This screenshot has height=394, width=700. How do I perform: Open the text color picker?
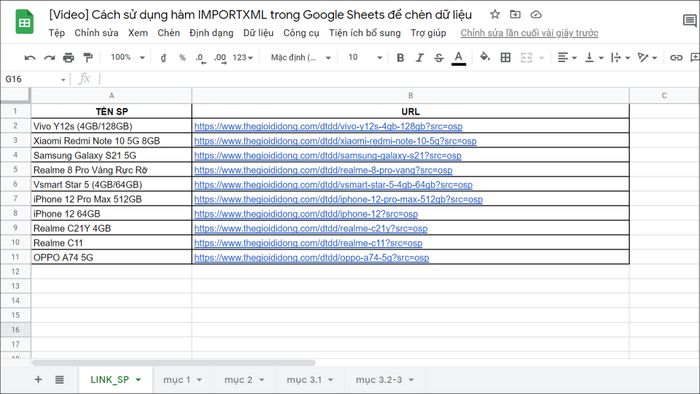(x=458, y=58)
